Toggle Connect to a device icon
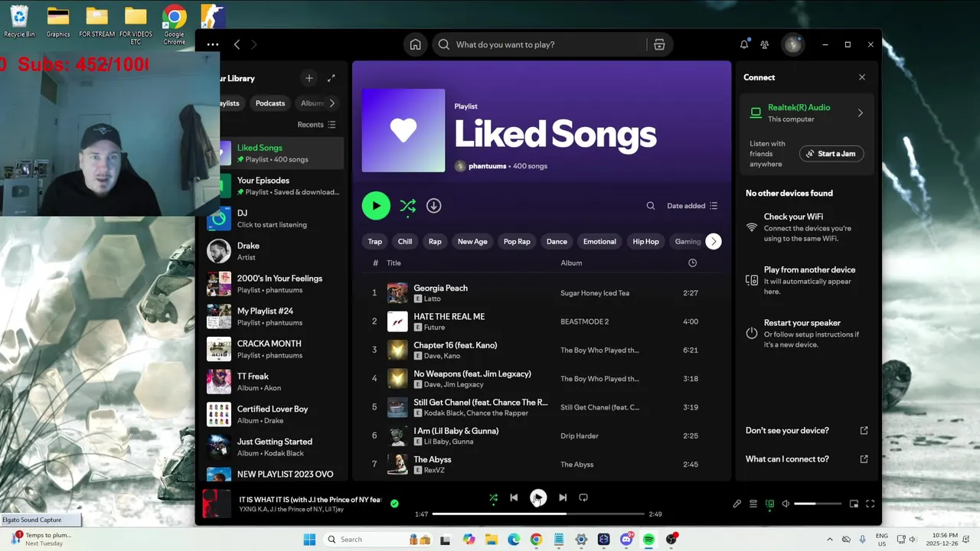This screenshot has height=551, width=980. [769, 504]
